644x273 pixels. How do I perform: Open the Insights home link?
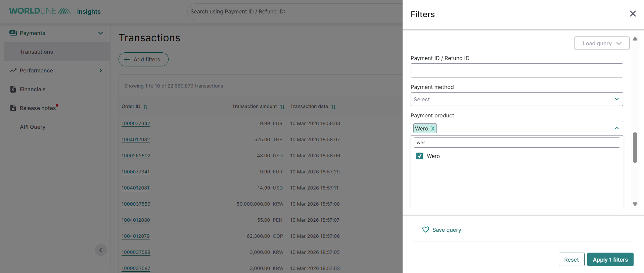click(x=89, y=11)
